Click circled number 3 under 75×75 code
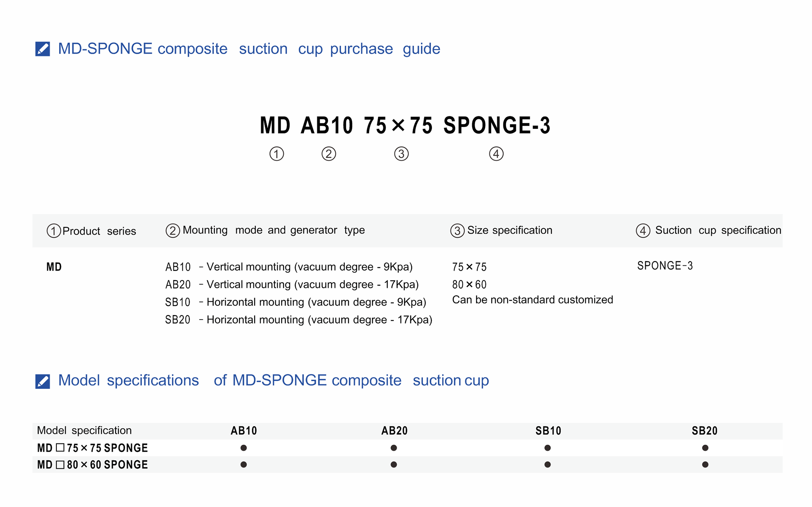 point(401,154)
